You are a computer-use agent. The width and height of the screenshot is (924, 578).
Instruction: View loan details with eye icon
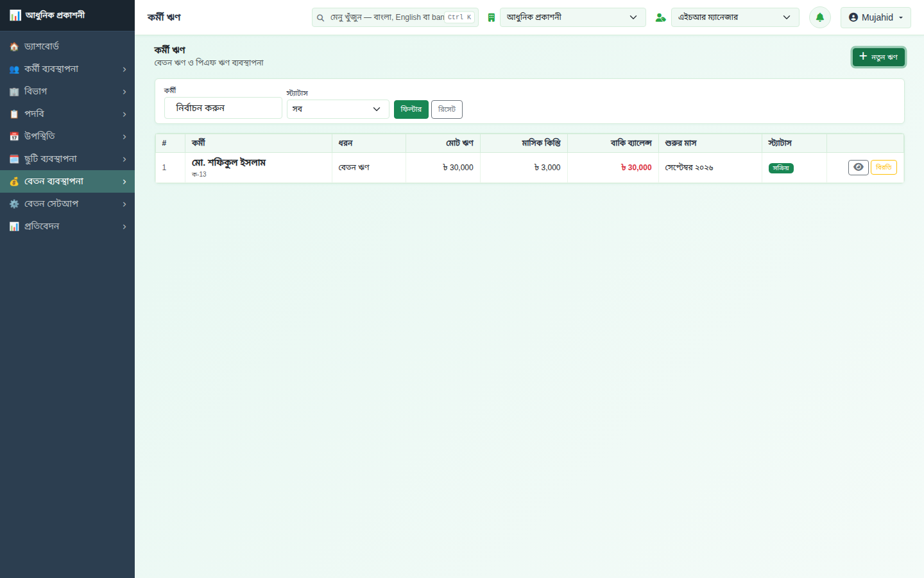click(858, 167)
